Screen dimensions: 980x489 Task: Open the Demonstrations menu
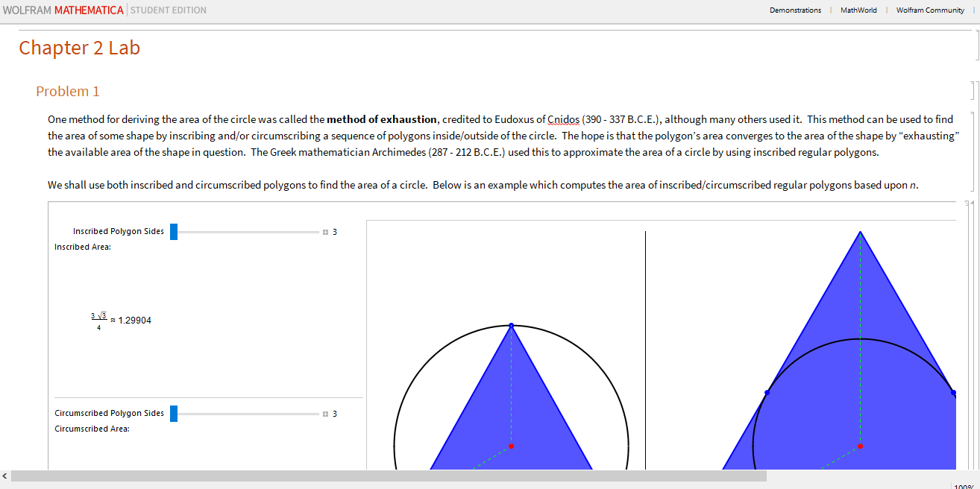[x=796, y=10]
